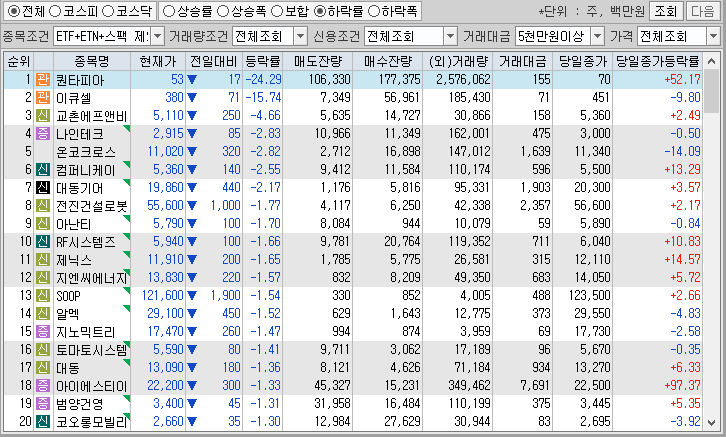The width and height of the screenshot is (726, 437).
Task: Open the 거래대금 dropdown
Action: click(x=598, y=36)
